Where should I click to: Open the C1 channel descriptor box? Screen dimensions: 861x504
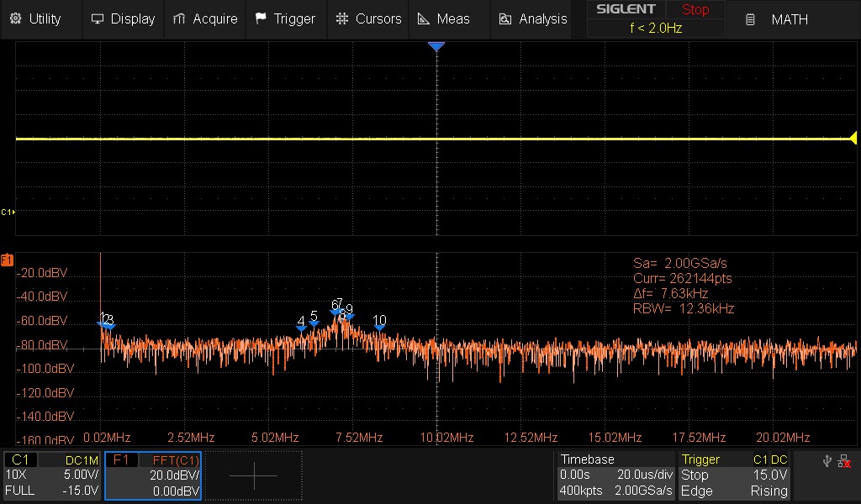coord(52,475)
